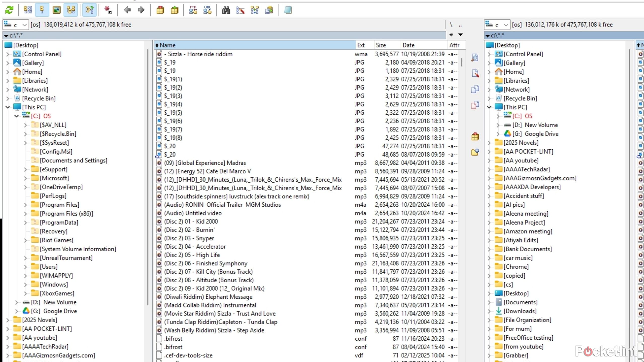Click the URL bar icon

point(207,10)
